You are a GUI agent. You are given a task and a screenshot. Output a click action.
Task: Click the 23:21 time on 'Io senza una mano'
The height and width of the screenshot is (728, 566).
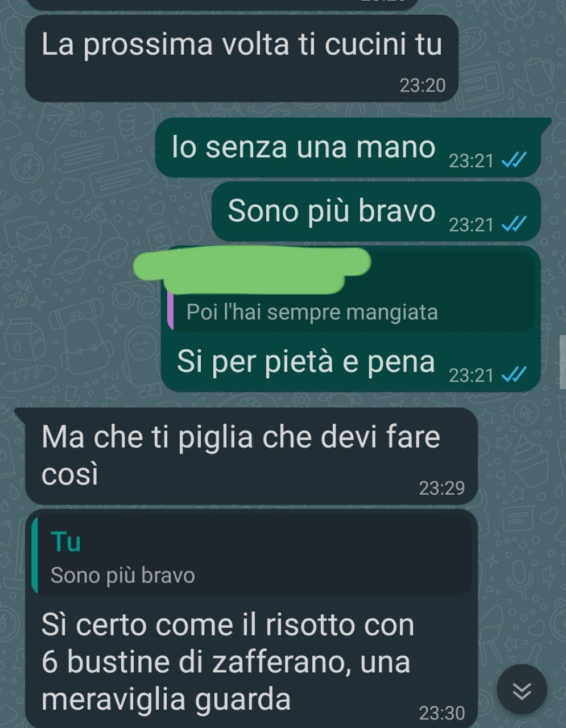coord(471,161)
